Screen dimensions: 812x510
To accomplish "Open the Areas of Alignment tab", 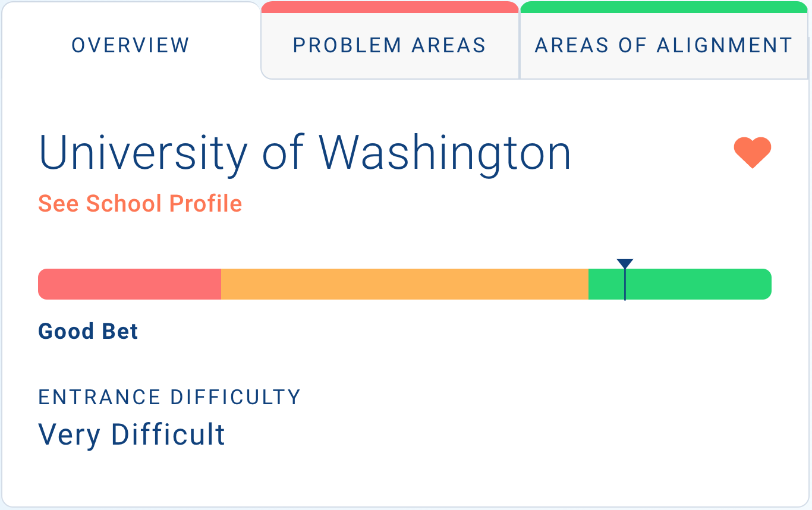I will tap(664, 45).
